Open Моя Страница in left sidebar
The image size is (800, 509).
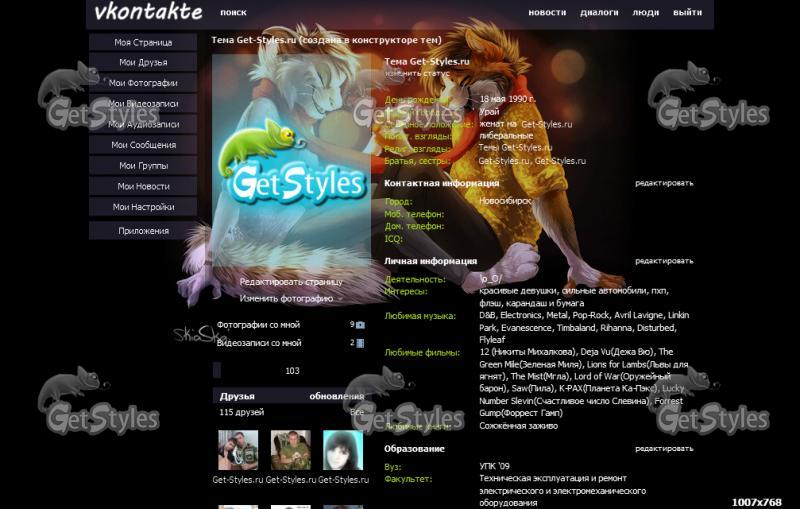(x=143, y=42)
